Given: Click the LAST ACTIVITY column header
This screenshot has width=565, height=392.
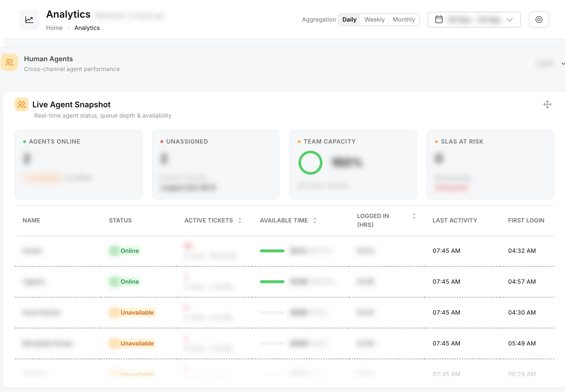Looking at the screenshot, I should (455, 220).
